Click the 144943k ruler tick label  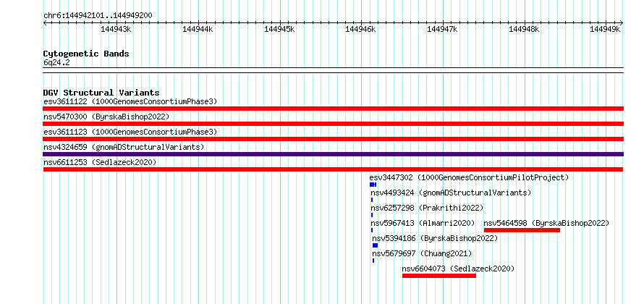tap(116, 29)
